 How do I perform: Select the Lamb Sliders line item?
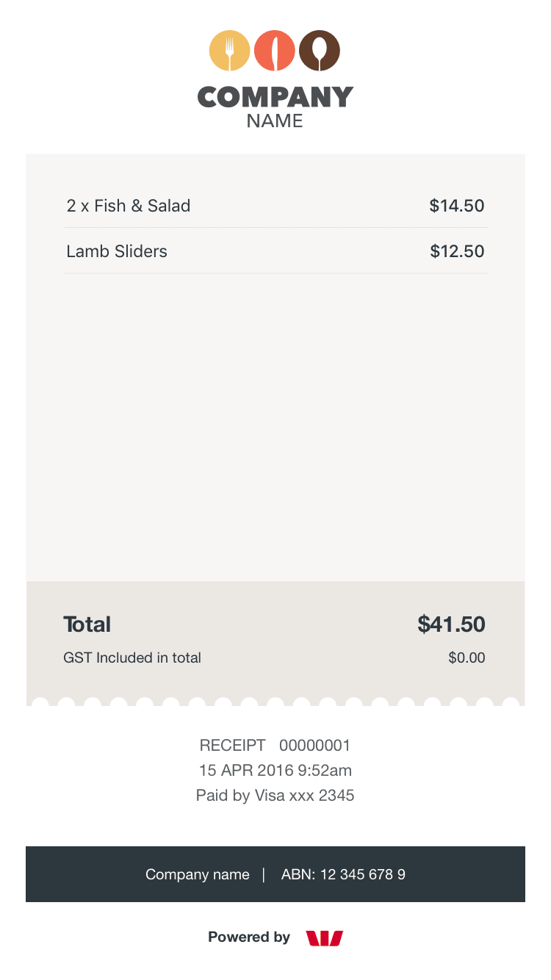(117, 251)
